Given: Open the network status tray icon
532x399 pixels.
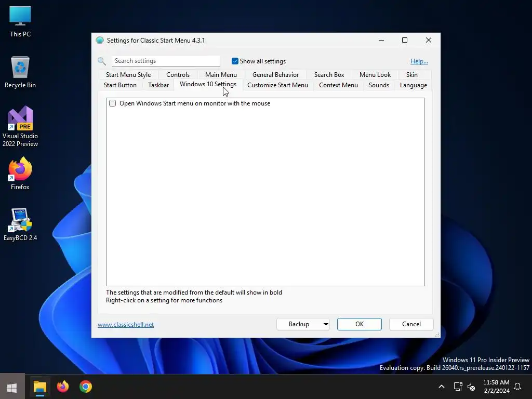Looking at the screenshot, I should (x=458, y=387).
